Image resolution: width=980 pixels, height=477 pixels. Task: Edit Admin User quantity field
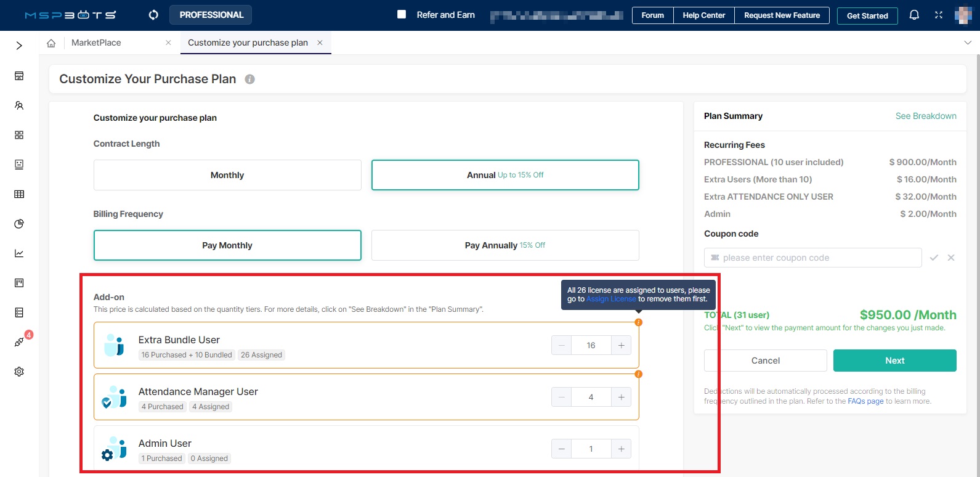[x=591, y=449]
